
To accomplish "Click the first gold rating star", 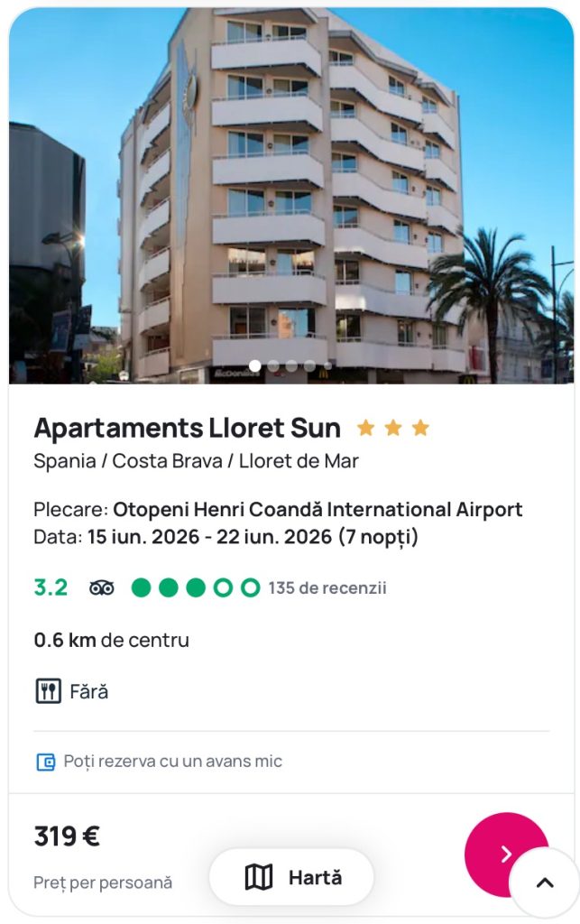I will tap(365, 428).
